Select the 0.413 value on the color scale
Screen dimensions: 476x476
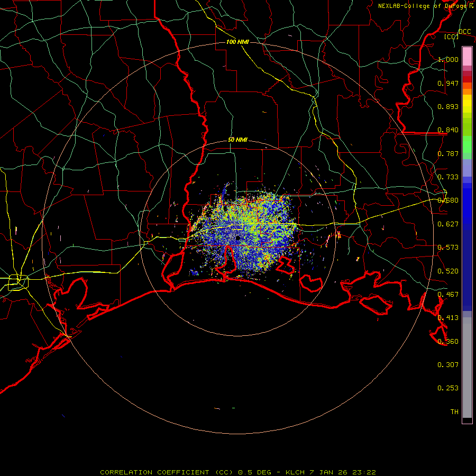pos(448,318)
